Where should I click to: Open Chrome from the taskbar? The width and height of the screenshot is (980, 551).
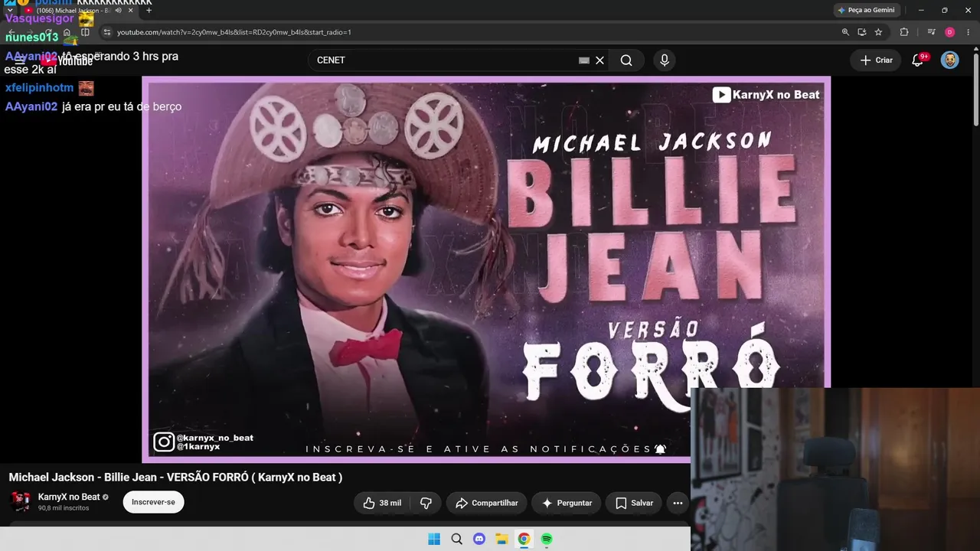(x=524, y=539)
